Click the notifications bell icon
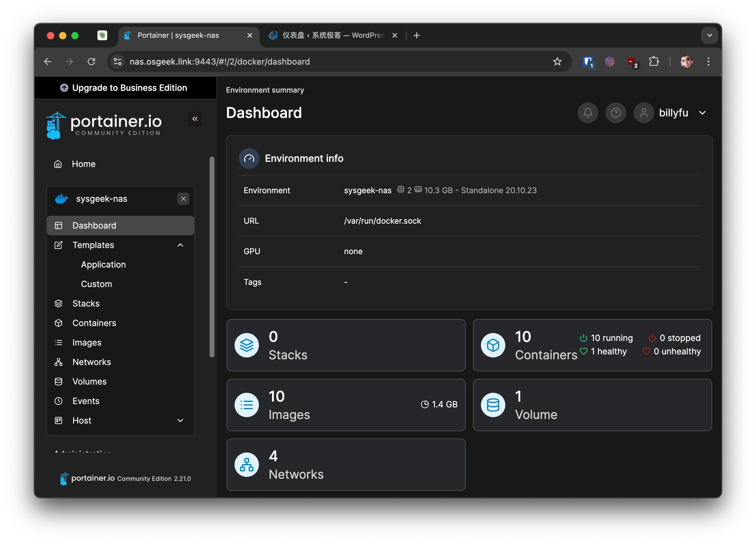Image resolution: width=756 pixels, height=543 pixels. [587, 112]
